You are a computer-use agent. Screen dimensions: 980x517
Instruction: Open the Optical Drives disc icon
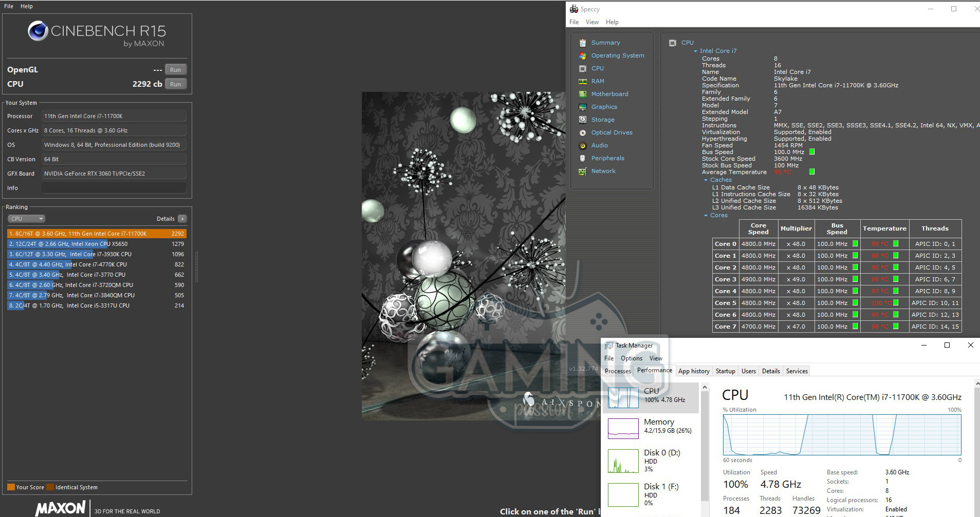click(x=582, y=132)
